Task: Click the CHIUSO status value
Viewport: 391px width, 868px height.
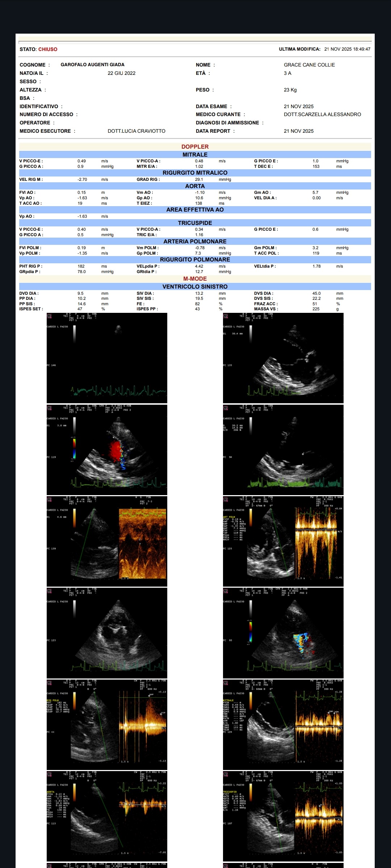Action: click(x=48, y=49)
